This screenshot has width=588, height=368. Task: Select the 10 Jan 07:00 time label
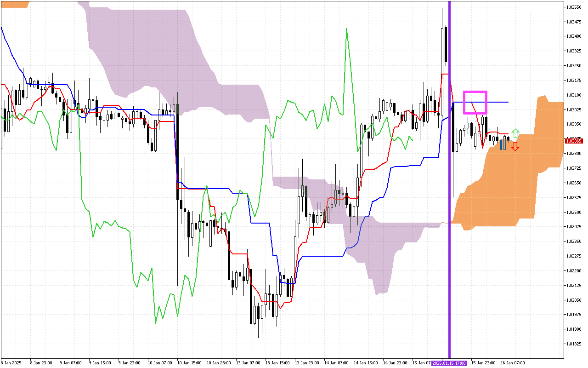point(159,363)
